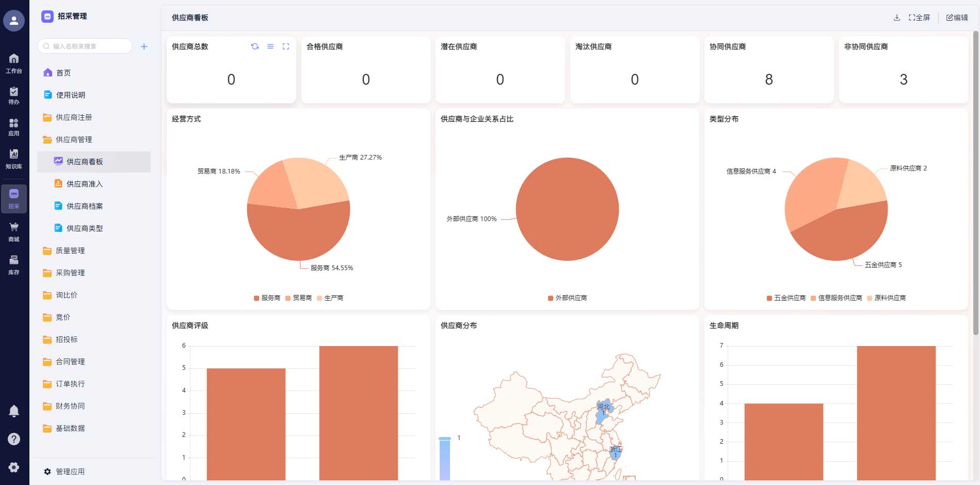Open the help question mark icon
Viewport: 980px width, 485px height.
coord(14,439)
